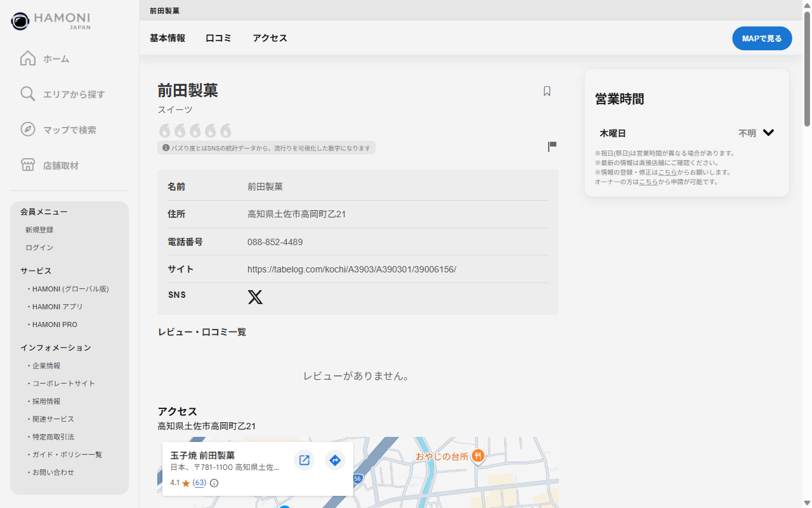
Task: Click the スイーツ category label
Action: pyautogui.click(x=175, y=110)
